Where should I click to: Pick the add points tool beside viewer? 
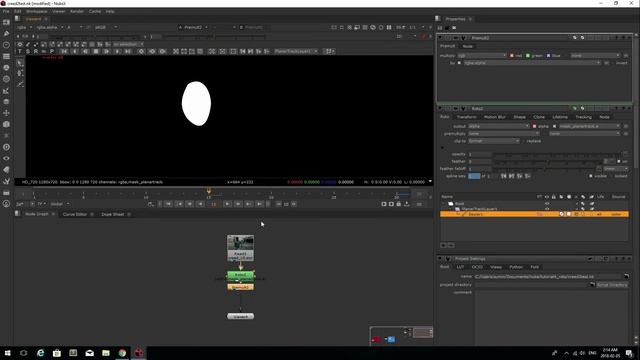(20, 73)
